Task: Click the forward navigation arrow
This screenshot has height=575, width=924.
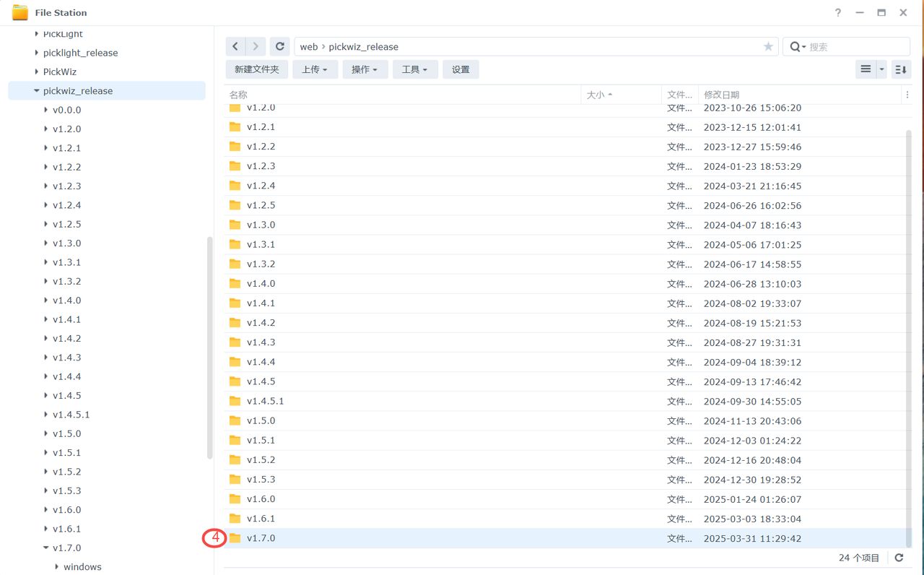Action: (x=256, y=46)
